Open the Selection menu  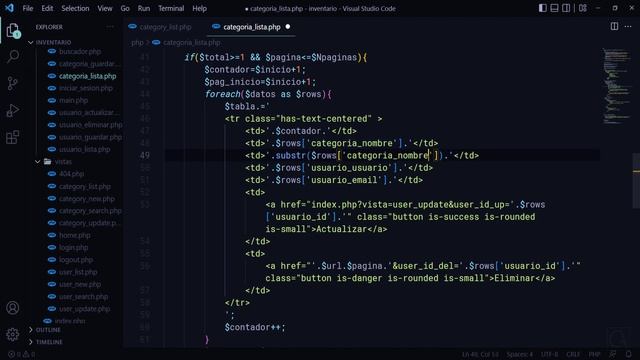(x=75, y=8)
